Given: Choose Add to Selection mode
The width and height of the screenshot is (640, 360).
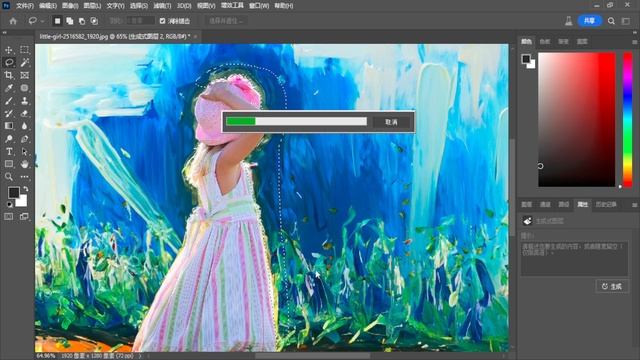Looking at the screenshot, I should coord(70,21).
